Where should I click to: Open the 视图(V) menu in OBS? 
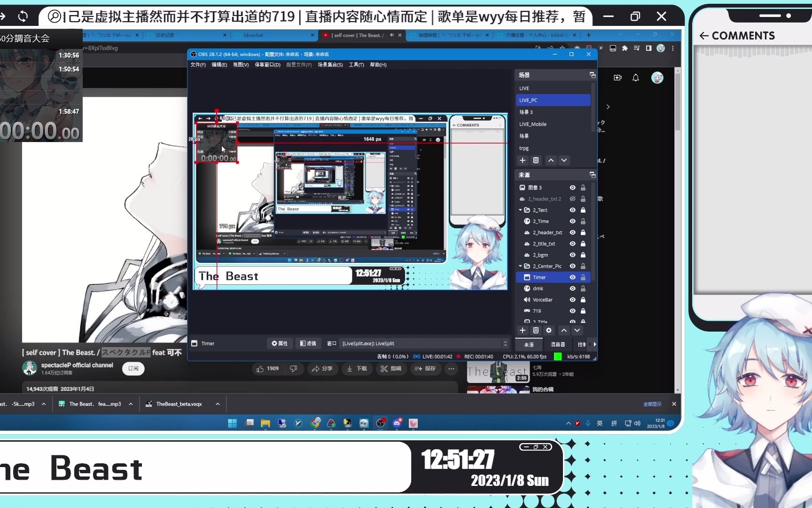click(241, 65)
